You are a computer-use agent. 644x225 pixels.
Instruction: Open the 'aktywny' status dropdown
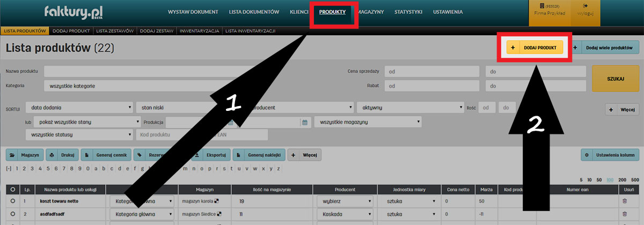[410, 108]
